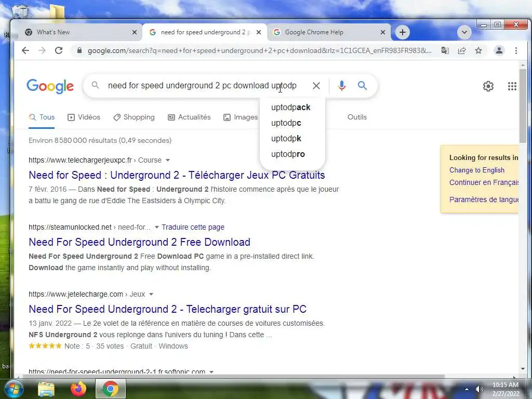Bookmark this page with the star
Image resolution: width=532 pixels, height=399 pixels.
click(x=478, y=50)
